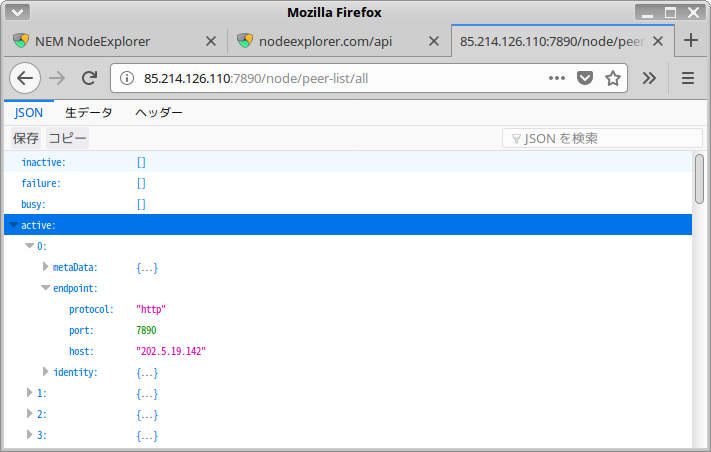
Task: Expand array item 1
Action: [x=30, y=393]
